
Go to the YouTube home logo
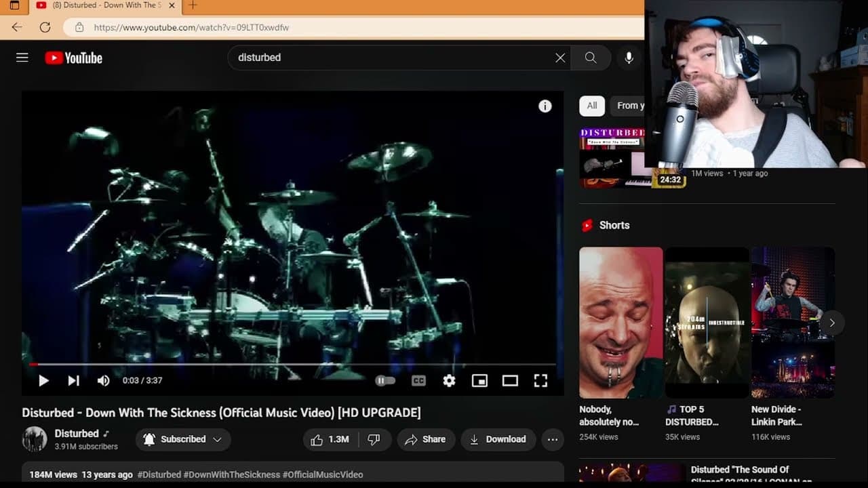[74, 58]
